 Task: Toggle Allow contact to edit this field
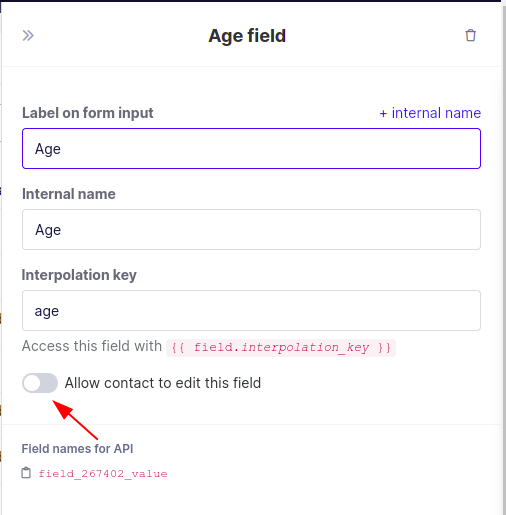tap(40, 383)
